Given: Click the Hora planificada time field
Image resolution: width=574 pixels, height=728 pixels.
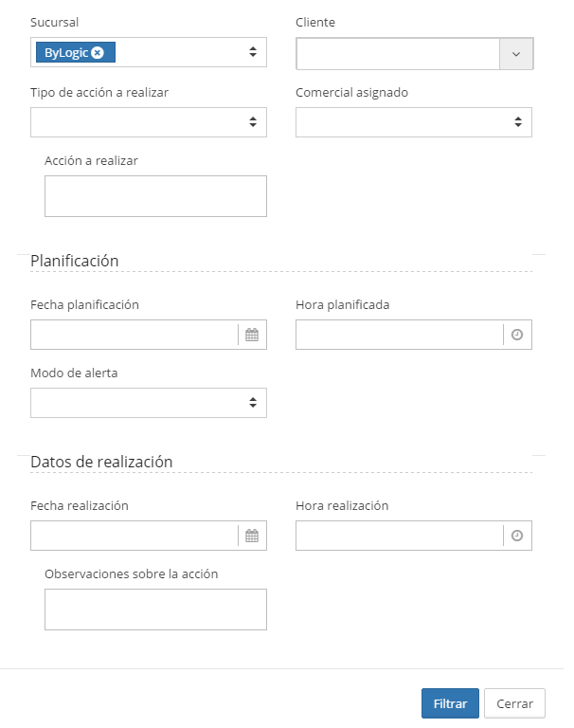Looking at the screenshot, I should click(x=399, y=335).
